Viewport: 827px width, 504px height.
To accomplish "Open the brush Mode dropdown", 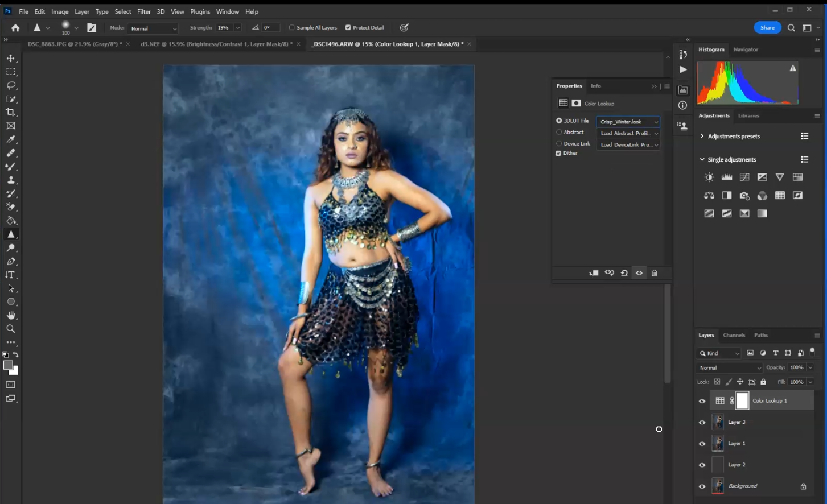I will [153, 28].
